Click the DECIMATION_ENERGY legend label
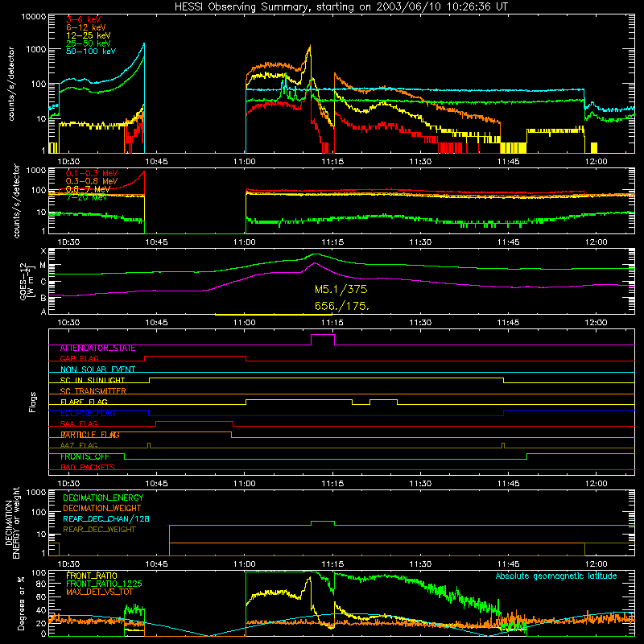Viewport: 644px width, 644px height. pyautogui.click(x=103, y=497)
